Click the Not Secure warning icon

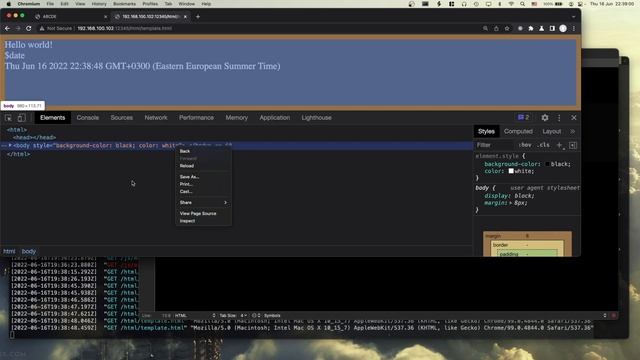pos(42,29)
